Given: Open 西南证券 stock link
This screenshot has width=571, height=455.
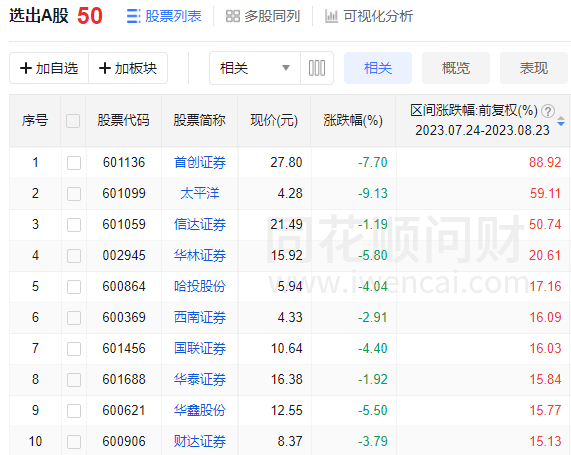Looking at the screenshot, I should coord(200,317).
